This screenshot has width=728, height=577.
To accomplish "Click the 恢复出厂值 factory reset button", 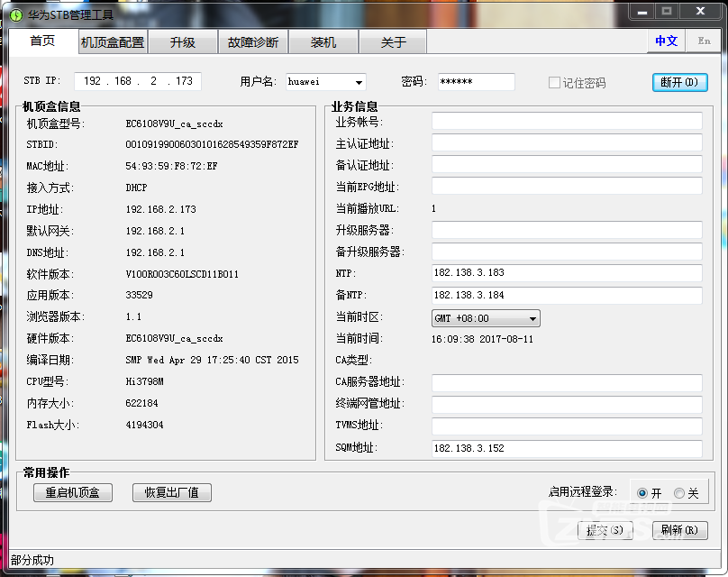I will click(171, 492).
